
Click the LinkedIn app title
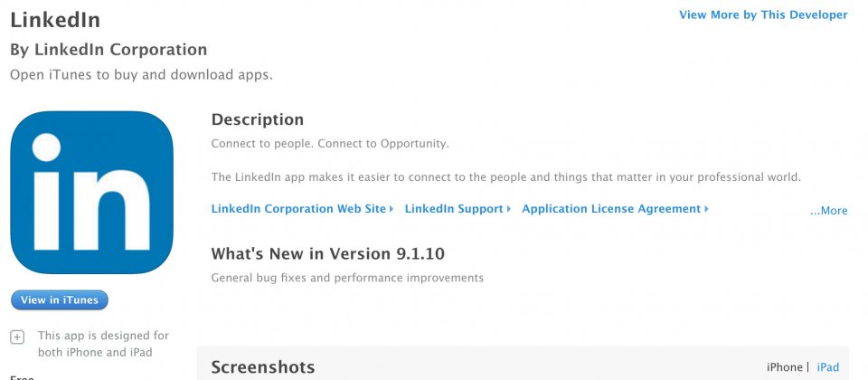(x=55, y=20)
